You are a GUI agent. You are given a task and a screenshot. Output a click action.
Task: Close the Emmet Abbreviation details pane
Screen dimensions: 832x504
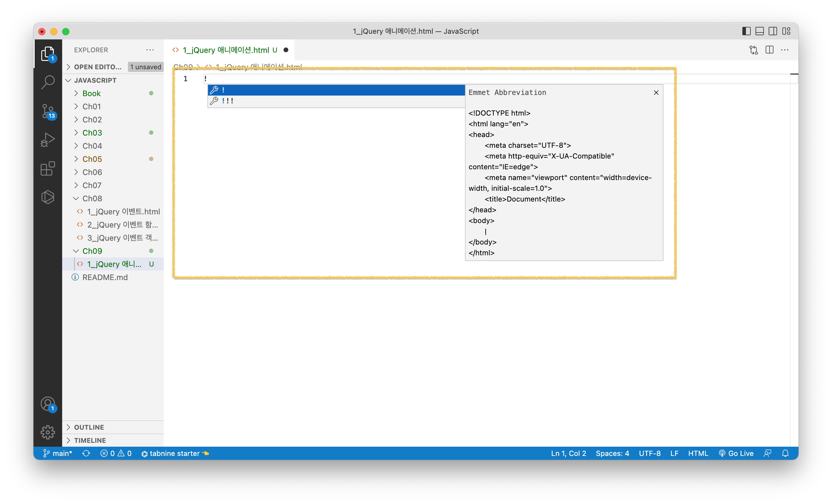tap(656, 93)
